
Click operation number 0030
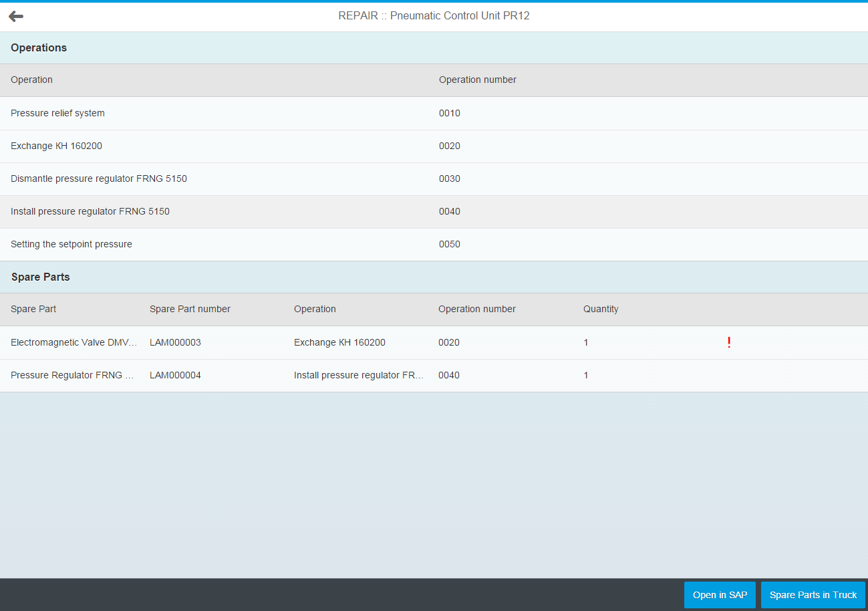[x=450, y=178]
